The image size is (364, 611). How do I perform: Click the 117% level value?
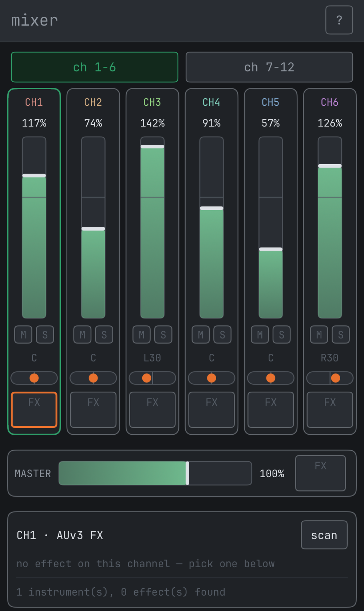click(x=34, y=123)
